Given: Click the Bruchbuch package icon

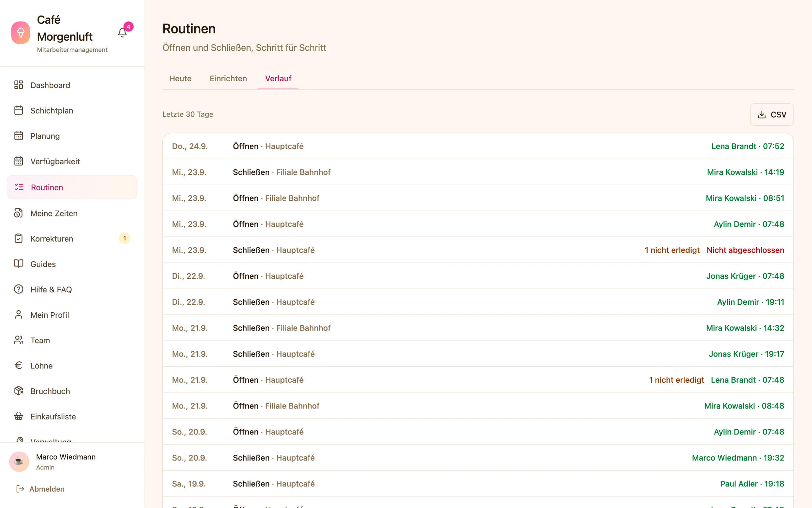Looking at the screenshot, I should [x=19, y=391].
